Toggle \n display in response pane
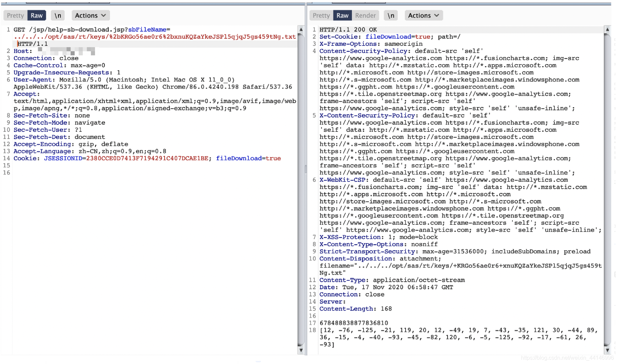Viewport: 617px width, 364px height. click(x=391, y=15)
